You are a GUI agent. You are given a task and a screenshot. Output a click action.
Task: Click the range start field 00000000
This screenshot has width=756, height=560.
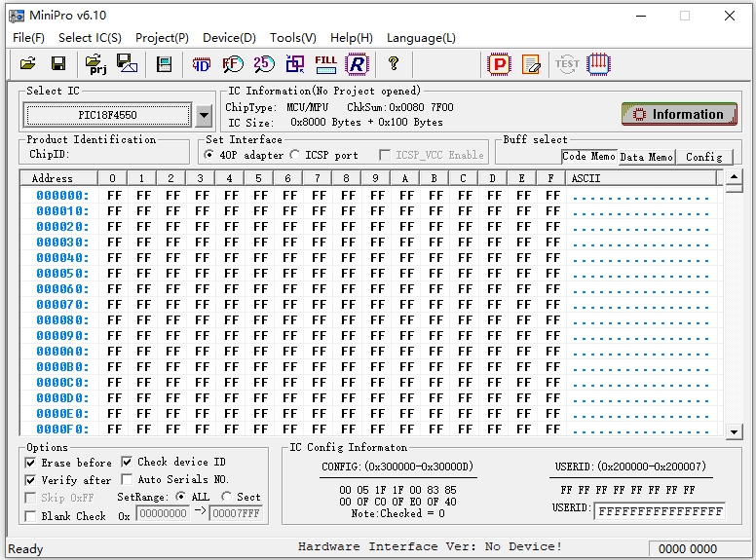tap(163, 513)
